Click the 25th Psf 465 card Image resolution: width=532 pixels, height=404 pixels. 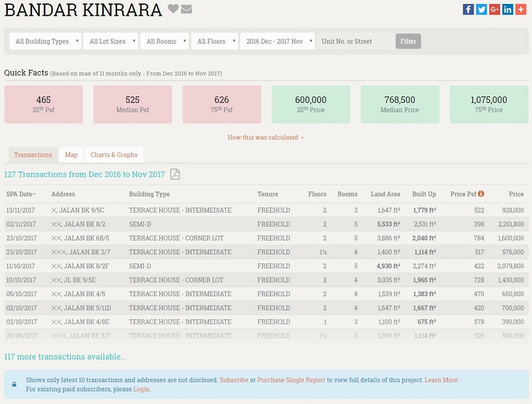[x=43, y=104]
